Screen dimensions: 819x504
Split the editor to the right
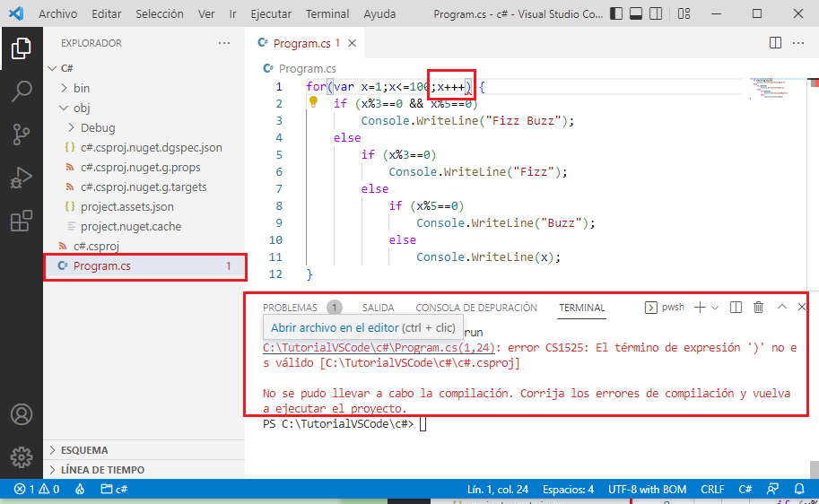pyautogui.click(x=775, y=43)
